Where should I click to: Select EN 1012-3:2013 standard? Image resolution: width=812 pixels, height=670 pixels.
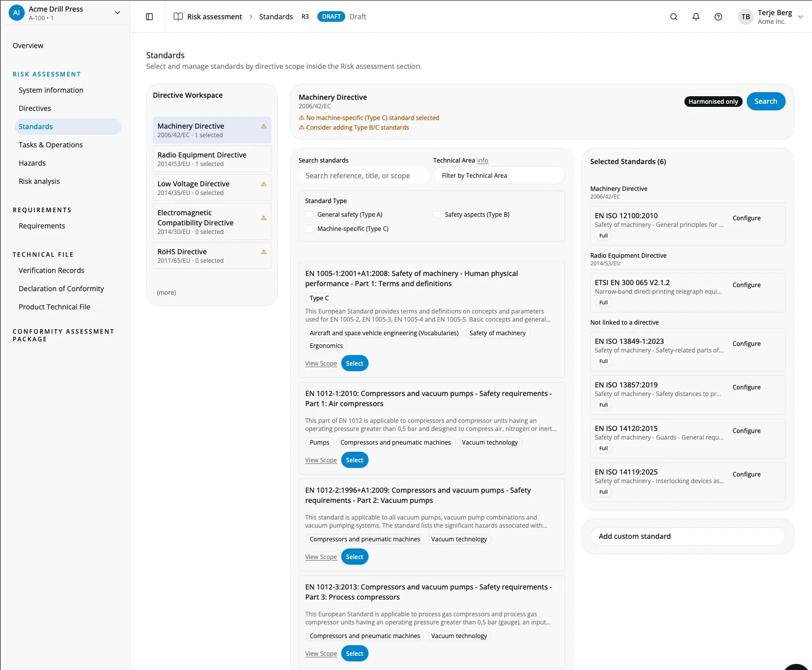tap(355, 654)
